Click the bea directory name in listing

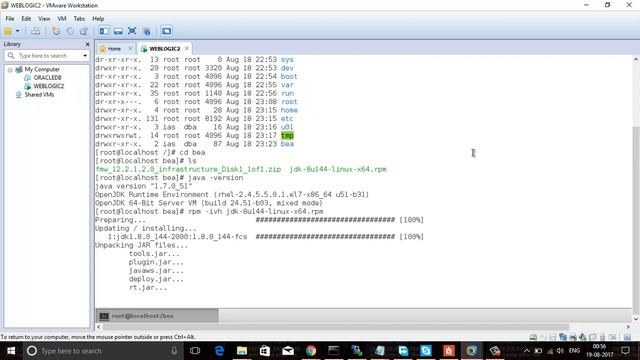(287, 144)
